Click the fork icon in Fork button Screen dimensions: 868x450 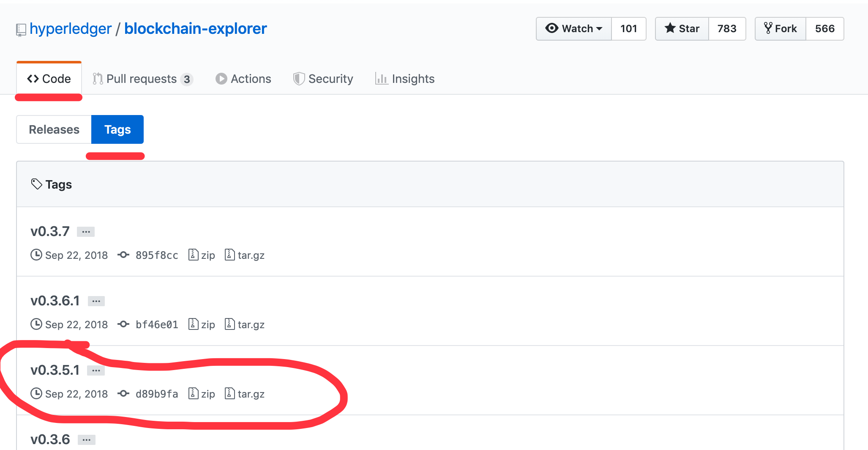click(768, 28)
